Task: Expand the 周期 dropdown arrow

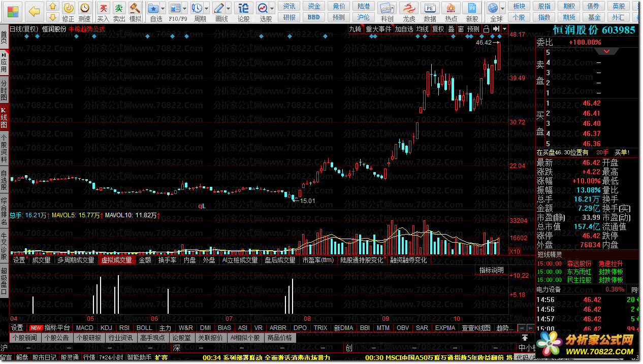Action: click(207, 9)
